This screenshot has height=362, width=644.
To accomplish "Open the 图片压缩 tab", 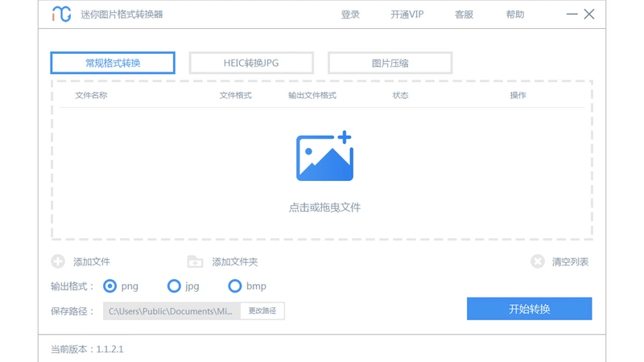I will (x=390, y=63).
